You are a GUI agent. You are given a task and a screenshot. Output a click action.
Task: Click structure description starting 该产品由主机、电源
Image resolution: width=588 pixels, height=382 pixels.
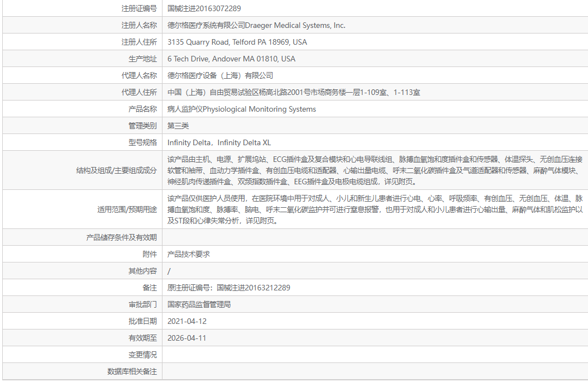pyautogui.click(x=375, y=170)
